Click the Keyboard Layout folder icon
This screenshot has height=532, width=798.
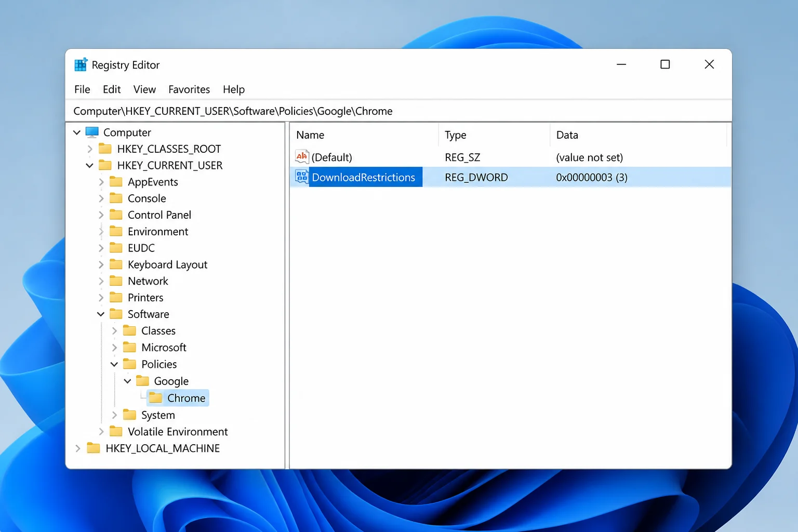pyautogui.click(x=116, y=264)
